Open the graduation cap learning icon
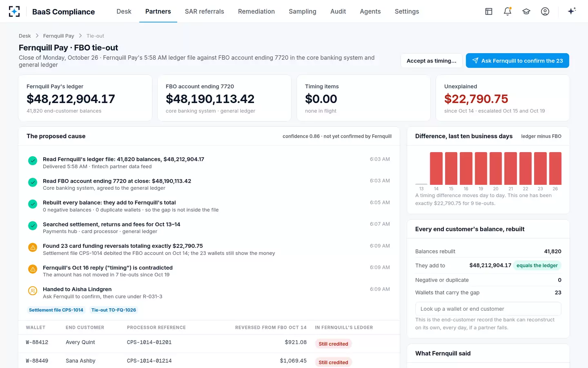Image resolution: width=588 pixels, height=368 pixels. 526,11
